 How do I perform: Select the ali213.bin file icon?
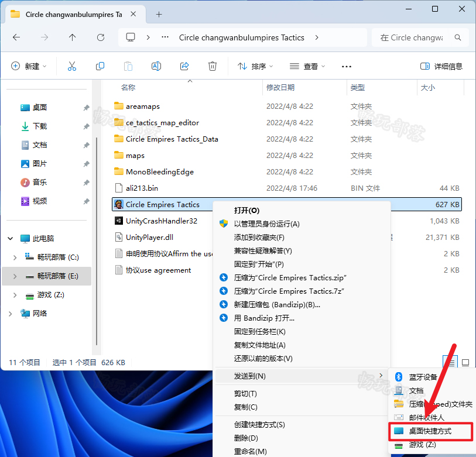pyautogui.click(x=119, y=188)
